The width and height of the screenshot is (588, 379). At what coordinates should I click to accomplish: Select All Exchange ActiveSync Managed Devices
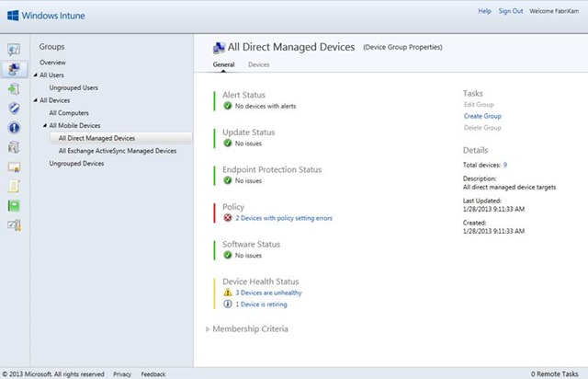point(117,151)
